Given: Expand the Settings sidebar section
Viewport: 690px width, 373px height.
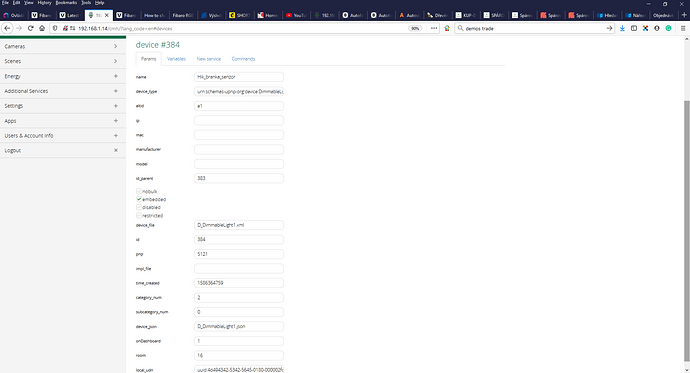Looking at the screenshot, I should tap(63, 106).
